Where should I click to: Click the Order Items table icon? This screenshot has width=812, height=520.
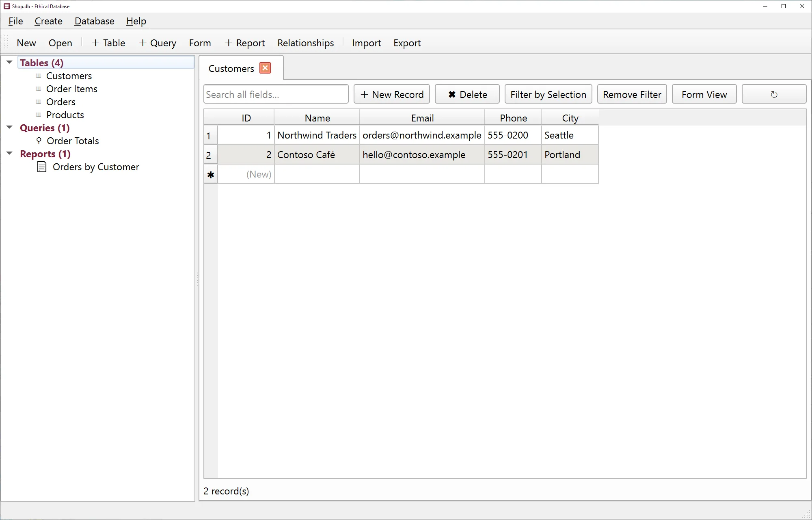coord(39,89)
